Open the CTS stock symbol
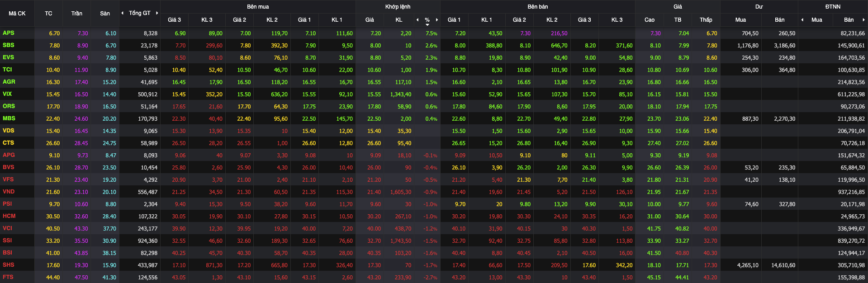The height and width of the screenshot is (283, 868). click(9, 143)
